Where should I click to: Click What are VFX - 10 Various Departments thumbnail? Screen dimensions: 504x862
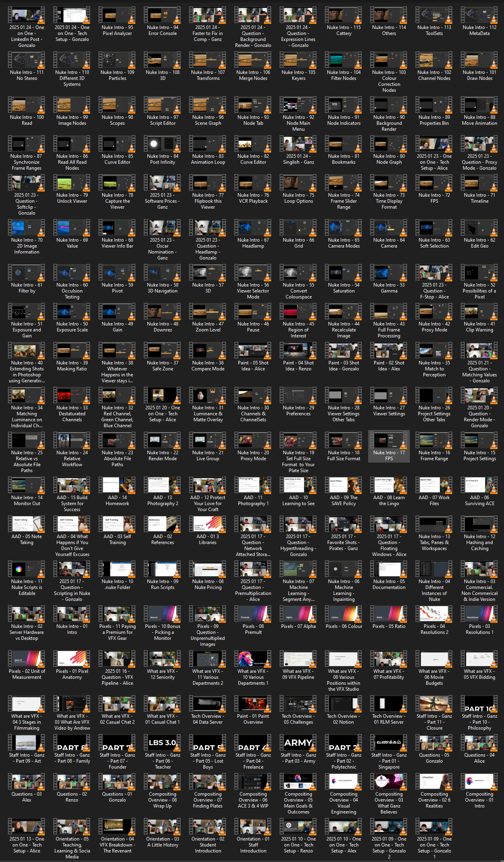[x=253, y=659]
